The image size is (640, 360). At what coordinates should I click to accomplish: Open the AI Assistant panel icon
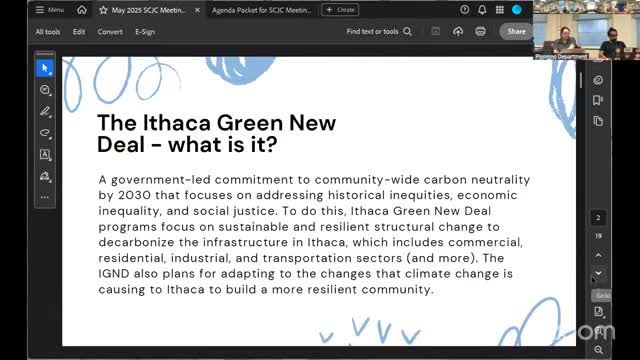pos(598,80)
